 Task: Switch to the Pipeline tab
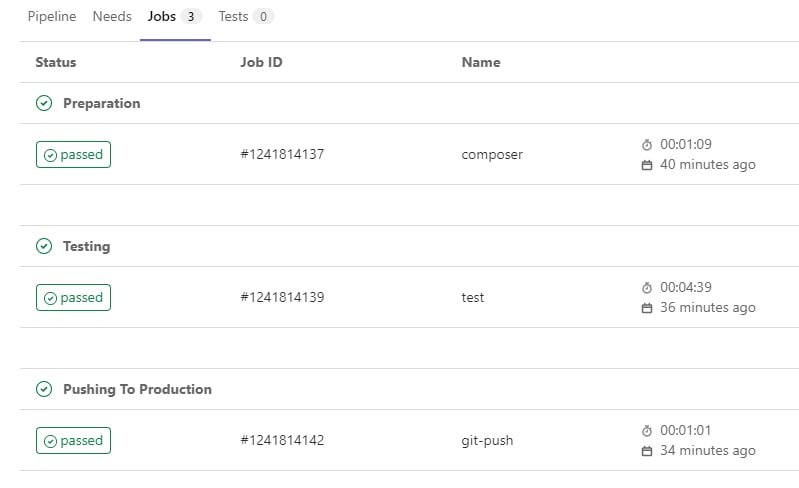pos(52,16)
